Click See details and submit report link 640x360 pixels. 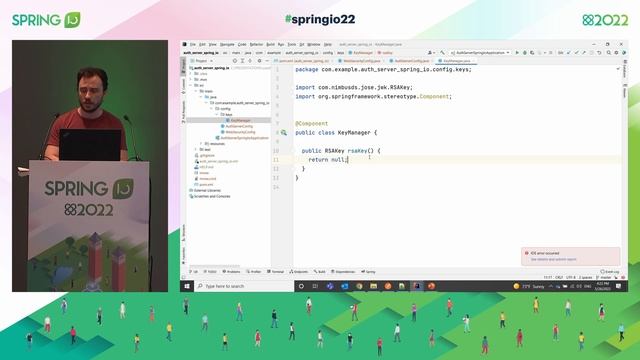(553, 259)
